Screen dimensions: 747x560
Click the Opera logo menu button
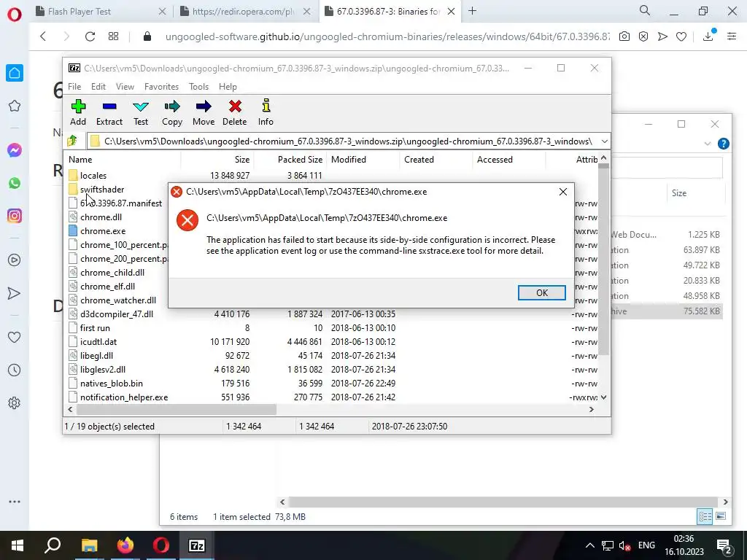click(x=15, y=15)
